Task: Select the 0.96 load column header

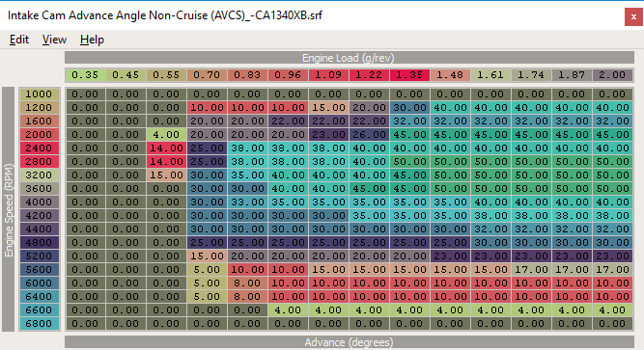Action: pyautogui.click(x=288, y=75)
